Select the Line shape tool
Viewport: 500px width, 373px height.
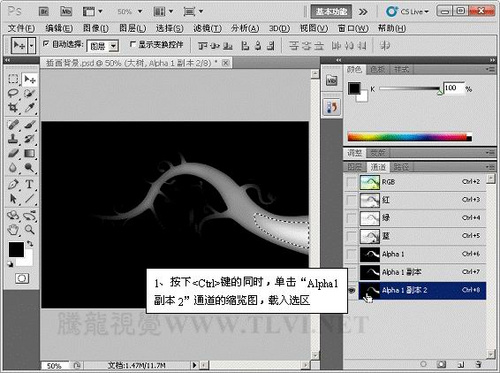pos(30,199)
